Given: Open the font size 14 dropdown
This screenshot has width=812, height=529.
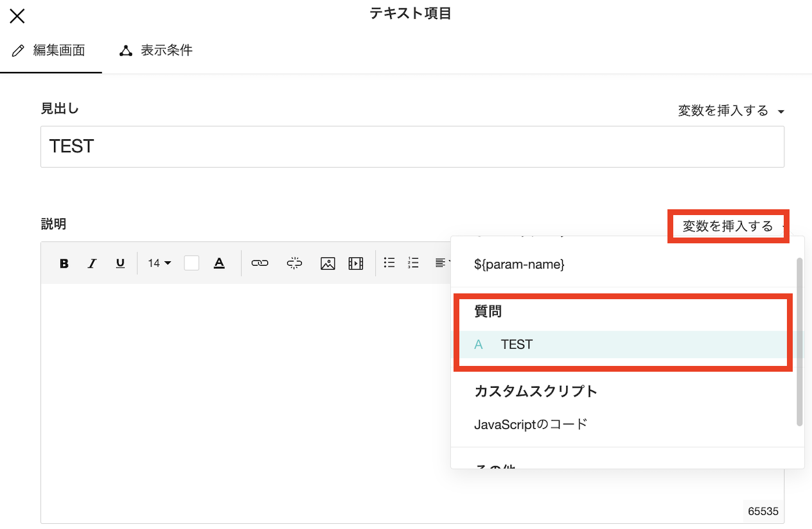Looking at the screenshot, I should 159,263.
